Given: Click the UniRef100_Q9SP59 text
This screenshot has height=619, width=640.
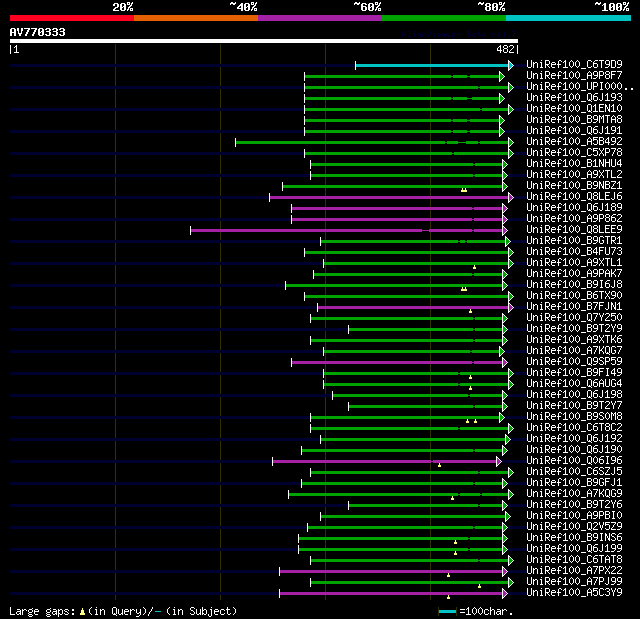Looking at the screenshot, I should click(574, 362).
